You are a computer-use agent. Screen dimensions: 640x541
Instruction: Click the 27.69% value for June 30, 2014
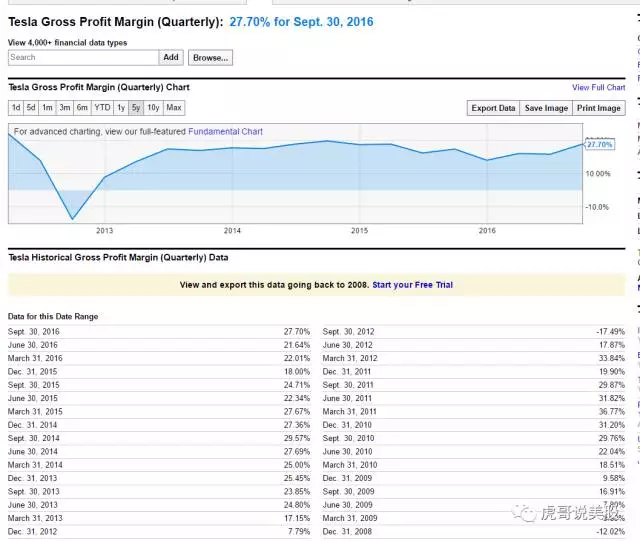click(297, 452)
